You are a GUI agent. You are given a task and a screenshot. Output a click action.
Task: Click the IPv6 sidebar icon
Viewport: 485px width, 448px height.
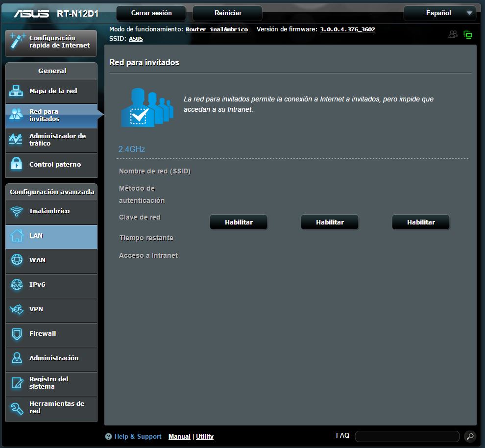click(x=17, y=285)
